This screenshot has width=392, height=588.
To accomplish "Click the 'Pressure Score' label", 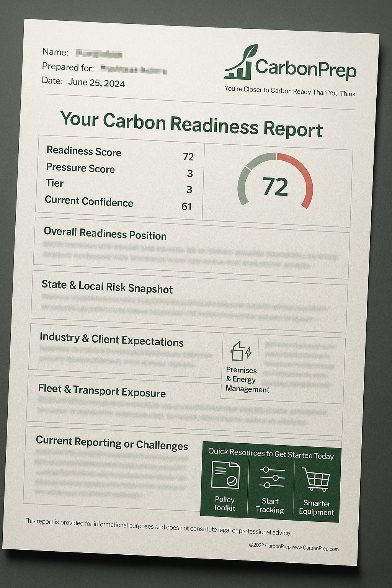I will 80,168.
